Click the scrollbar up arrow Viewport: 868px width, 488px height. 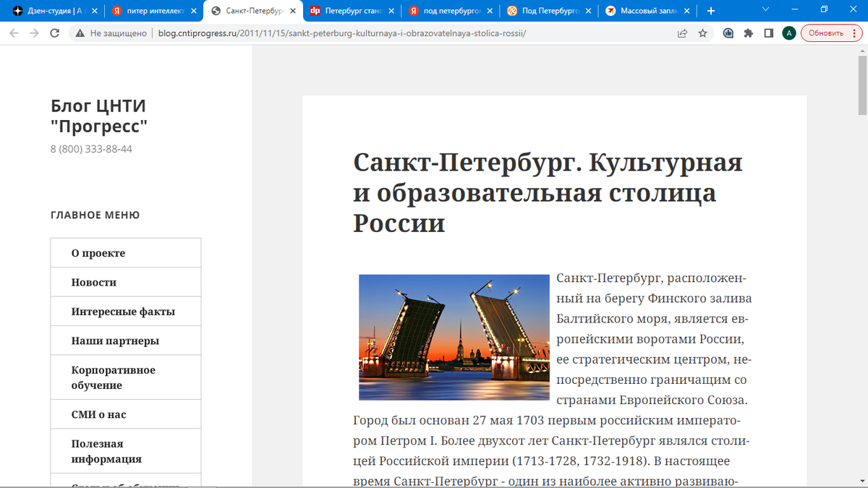862,49
